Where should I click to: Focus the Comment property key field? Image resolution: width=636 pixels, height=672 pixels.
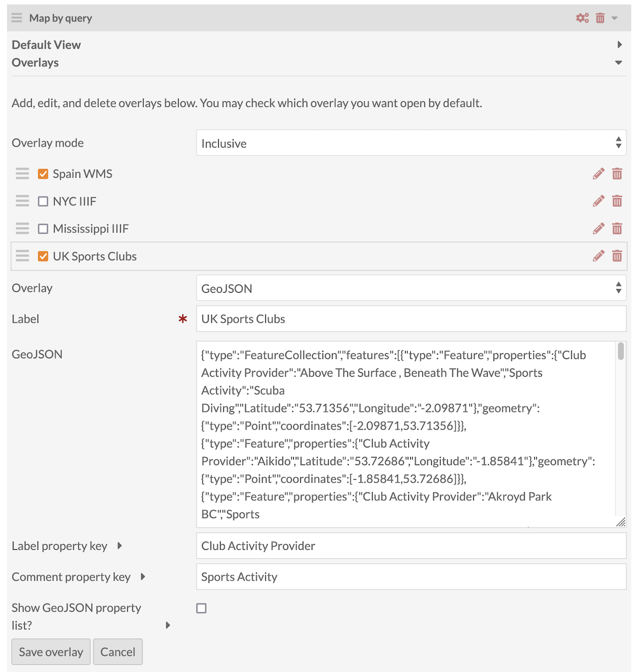coord(411,577)
